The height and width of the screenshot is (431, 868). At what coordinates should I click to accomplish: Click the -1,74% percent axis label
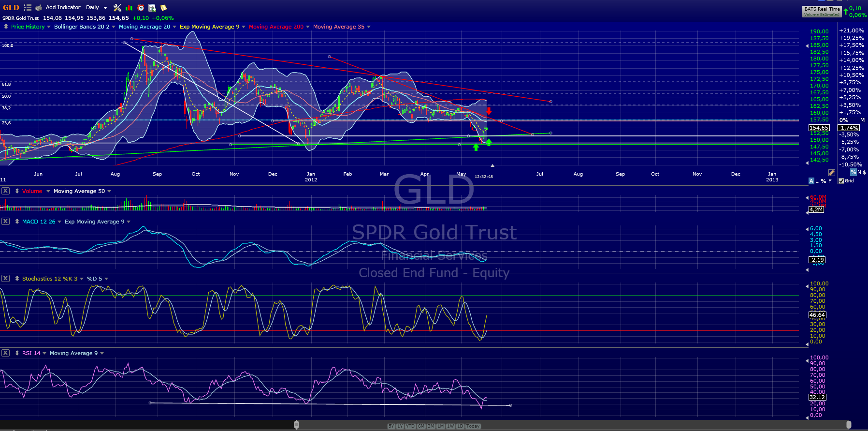(849, 128)
